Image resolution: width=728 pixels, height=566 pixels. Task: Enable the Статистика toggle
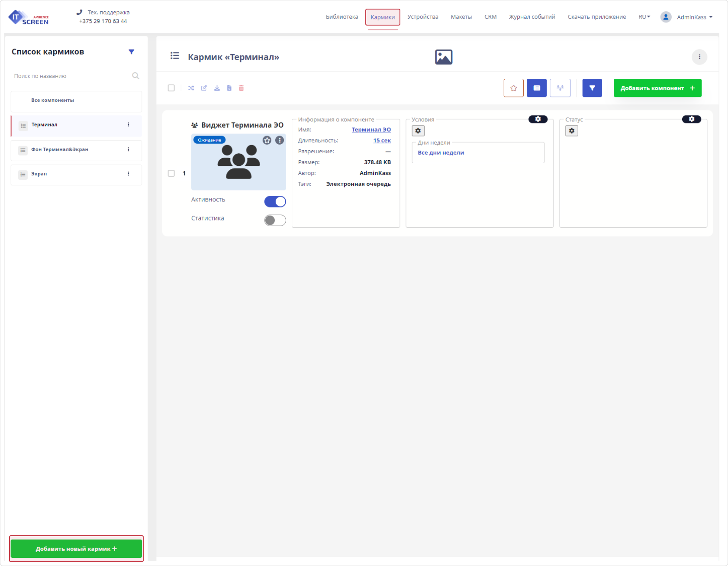(275, 220)
